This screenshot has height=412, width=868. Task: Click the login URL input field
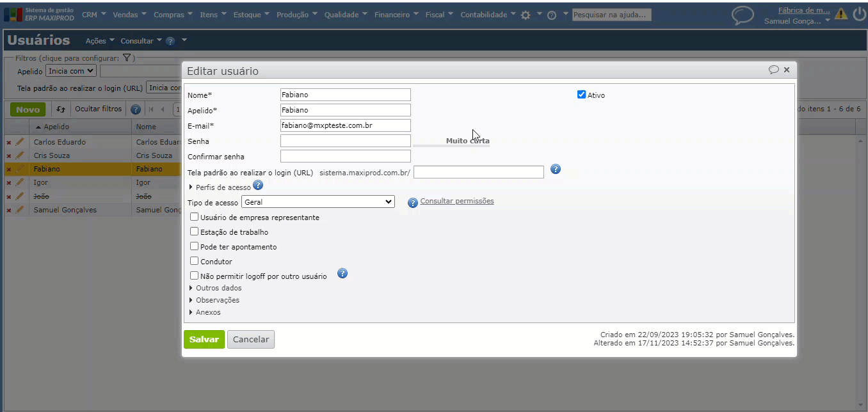click(x=479, y=172)
